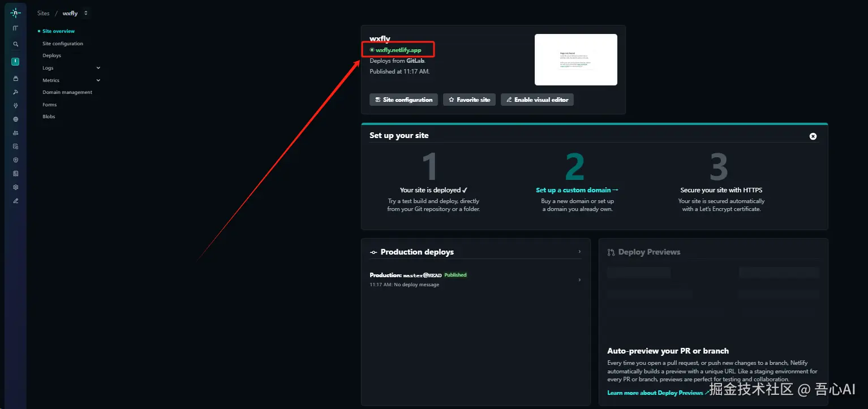868x409 pixels.
Task: Open the hammer builds icon
Action: tap(16, 92)
